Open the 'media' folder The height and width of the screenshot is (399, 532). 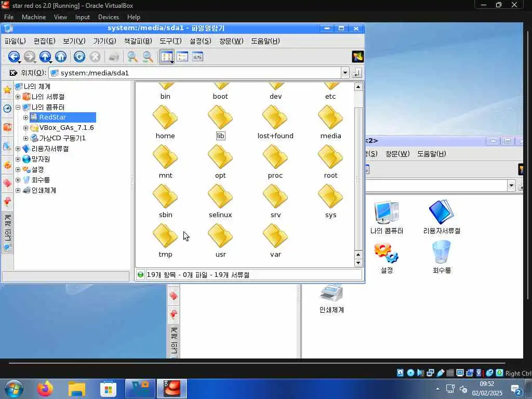pyautogui.click(x=330, y=123)
